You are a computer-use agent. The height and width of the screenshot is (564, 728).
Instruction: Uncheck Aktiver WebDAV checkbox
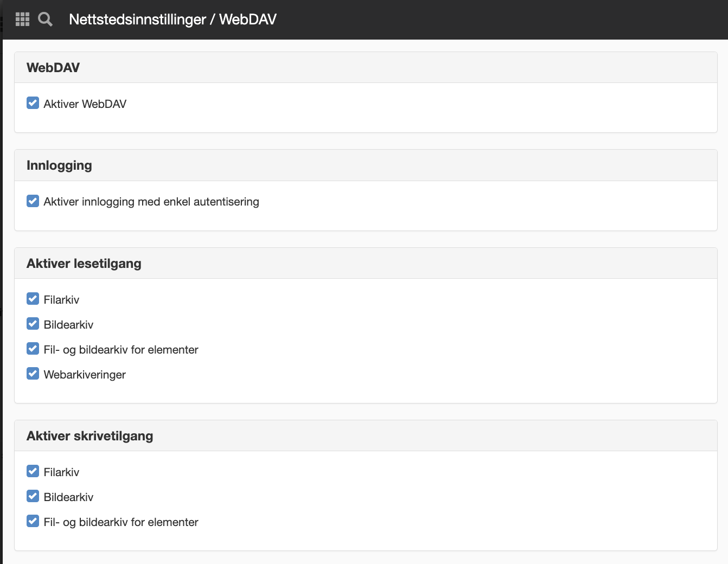pyautogui.click(x=33, y=103)
